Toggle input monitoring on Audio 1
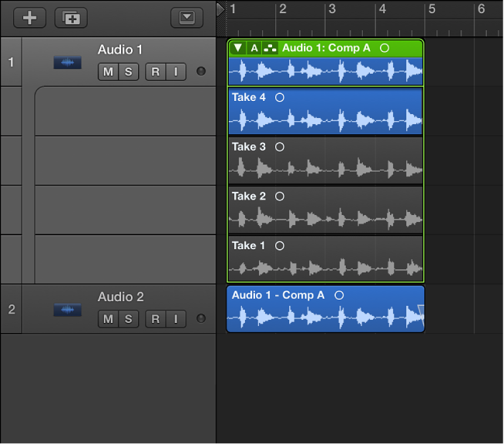The image size is (504, 444). tap(176, 71)
